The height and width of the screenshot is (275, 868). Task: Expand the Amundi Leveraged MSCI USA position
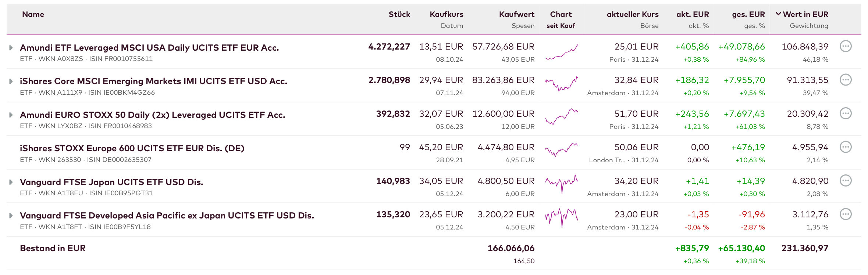click(11, 48)
